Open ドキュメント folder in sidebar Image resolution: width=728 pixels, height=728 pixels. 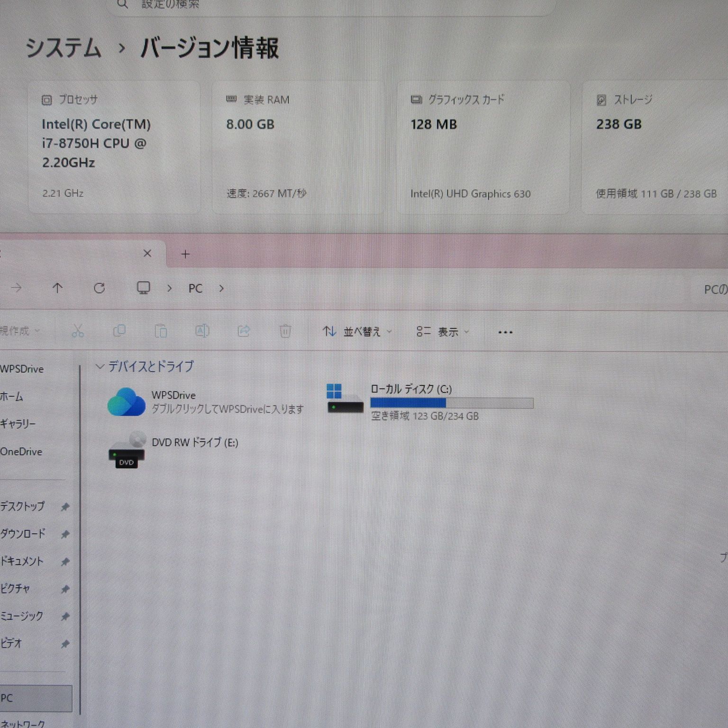pyautogui.click(x=22, y=561)
